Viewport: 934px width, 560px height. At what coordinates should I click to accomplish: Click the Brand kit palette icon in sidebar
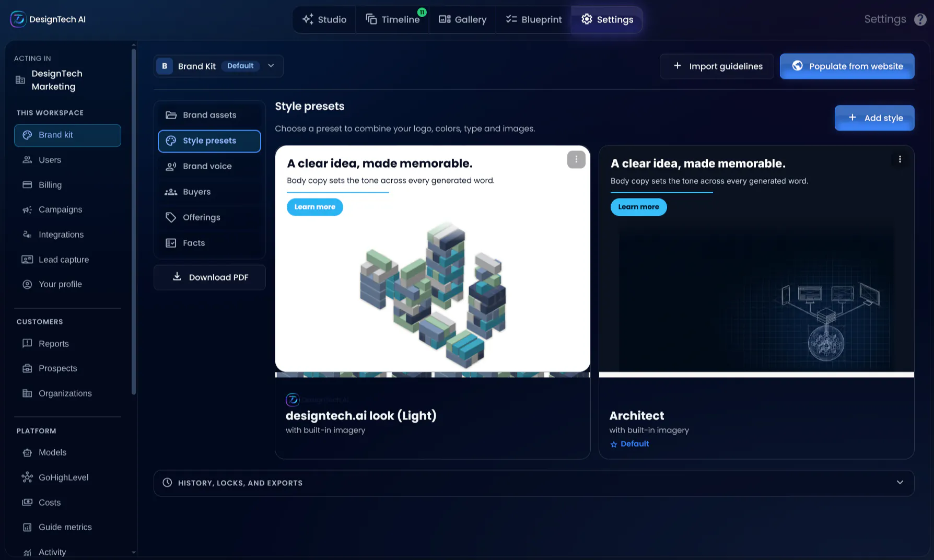pos(27,135)
